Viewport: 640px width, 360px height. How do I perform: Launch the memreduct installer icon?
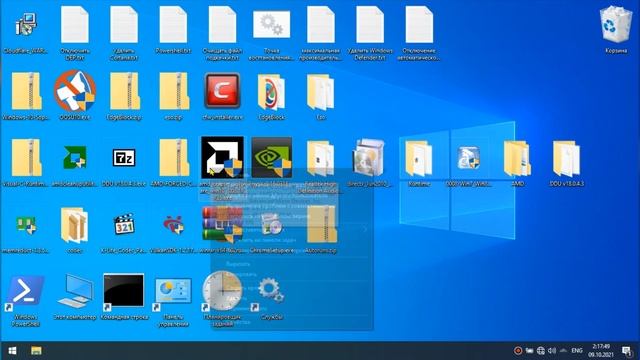[x=26, y=224]
